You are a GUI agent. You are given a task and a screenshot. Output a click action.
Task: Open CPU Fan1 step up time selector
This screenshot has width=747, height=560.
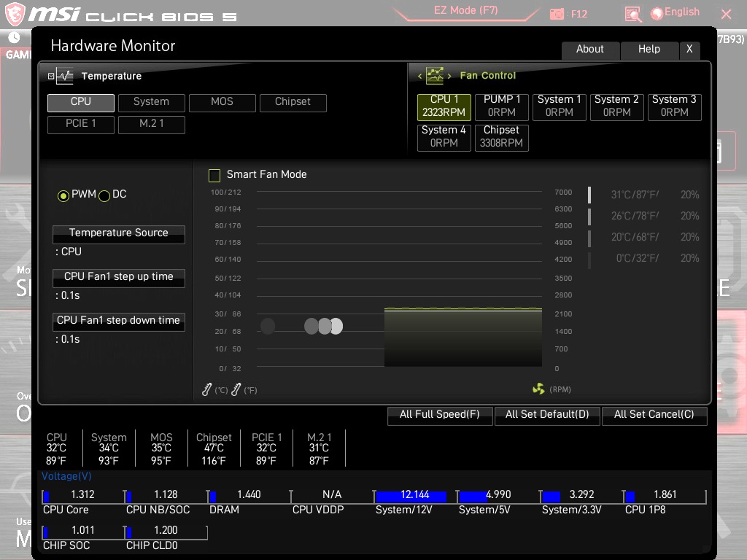tap(119, 277)
